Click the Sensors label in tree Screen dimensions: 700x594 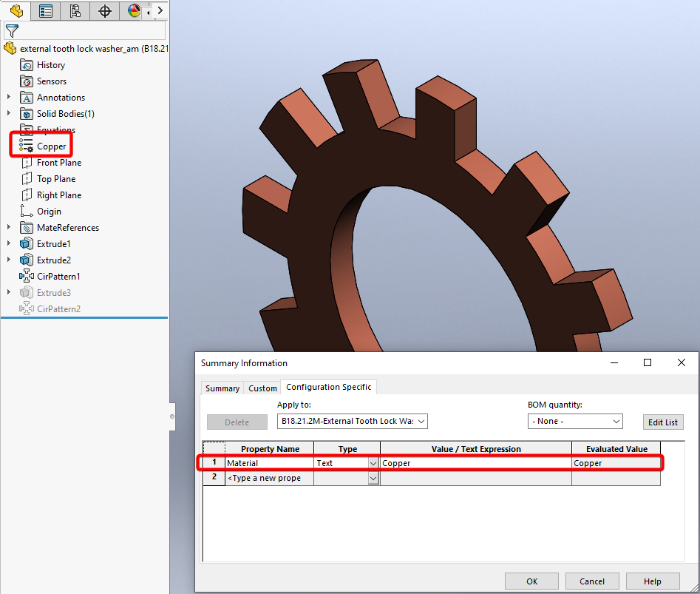pos(52,81)
